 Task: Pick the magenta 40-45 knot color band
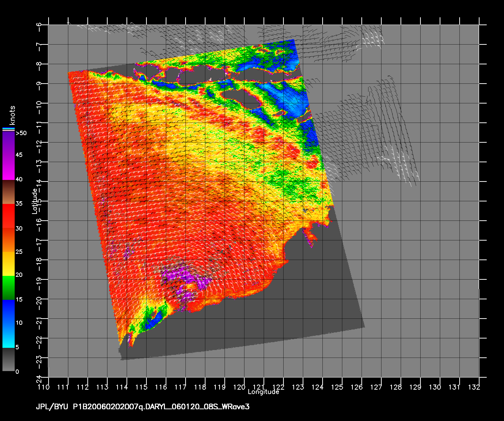9,168
